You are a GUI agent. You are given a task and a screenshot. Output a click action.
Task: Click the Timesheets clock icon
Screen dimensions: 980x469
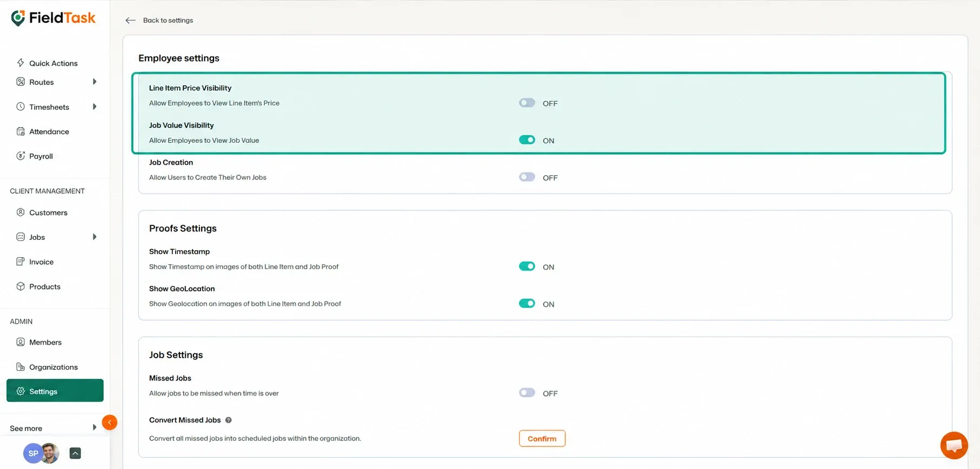21,106
